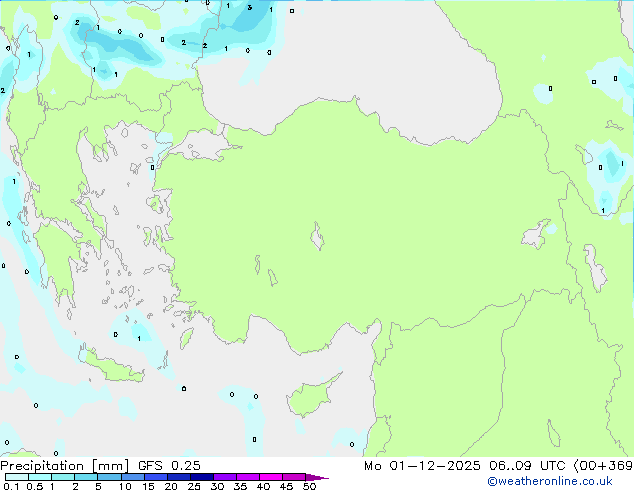Screen dimensions: 634x490
Task: Click the 35–40 mm legend swatch
Action: [x=247, y=477]
